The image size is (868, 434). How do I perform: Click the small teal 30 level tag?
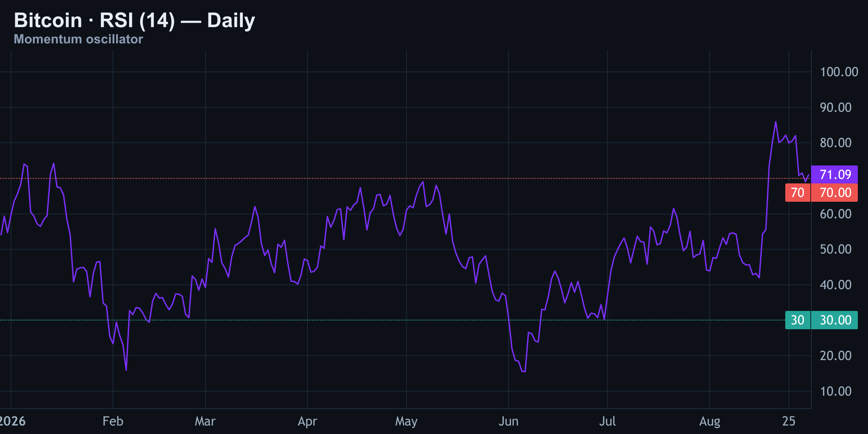coord(797,320)
